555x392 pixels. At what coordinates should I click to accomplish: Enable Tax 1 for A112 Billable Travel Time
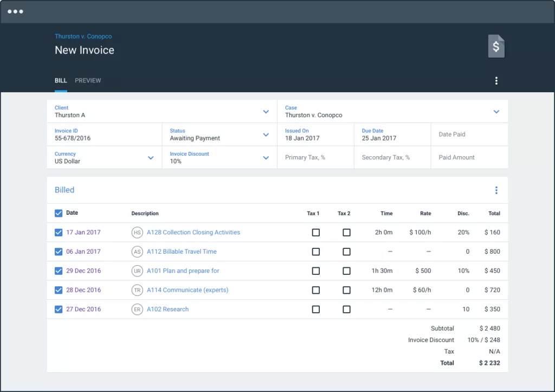(316, 252)
